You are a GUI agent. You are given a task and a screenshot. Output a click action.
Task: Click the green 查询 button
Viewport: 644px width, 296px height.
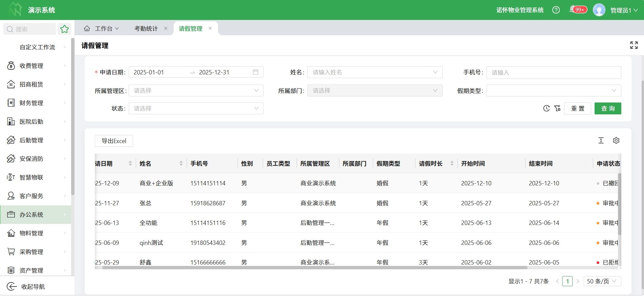tap(607, 109)
